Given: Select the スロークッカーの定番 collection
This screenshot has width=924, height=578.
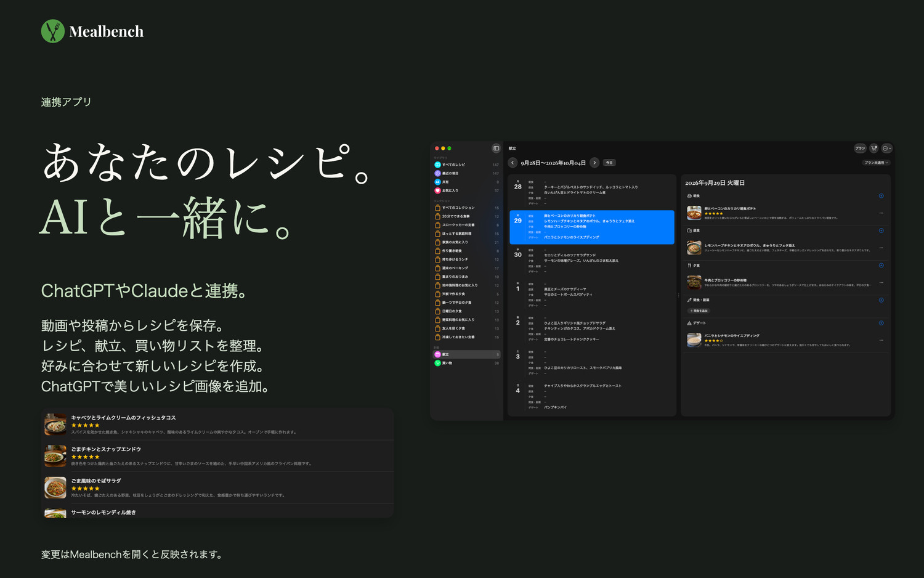Looking at the screenshot, I should (x=467, y=225).
